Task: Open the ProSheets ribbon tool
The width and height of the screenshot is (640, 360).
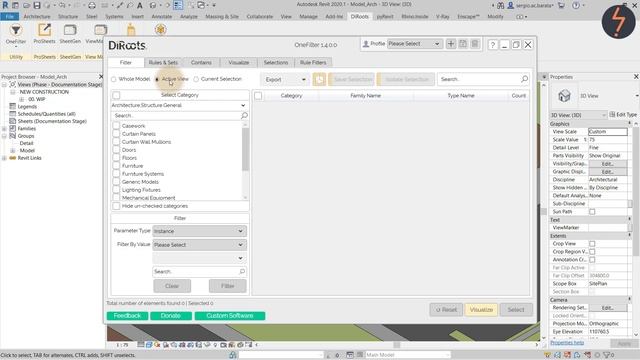Action: click(44, 33)
